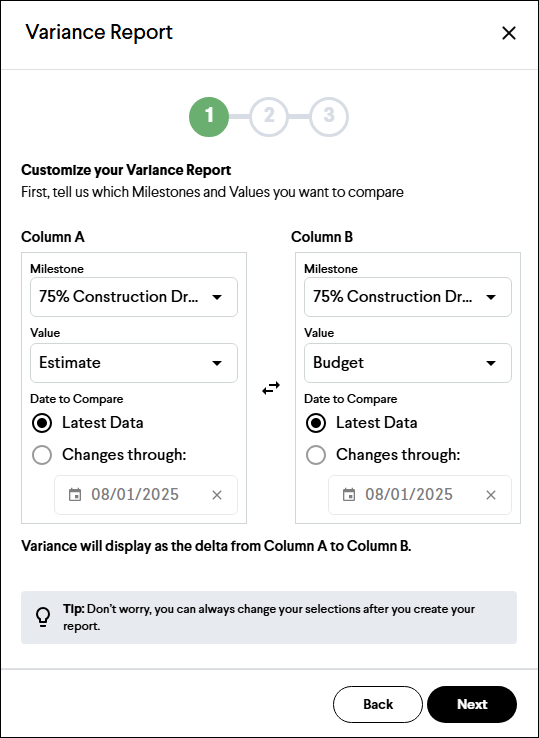Clear the Column A date with the X icon

click(217, 495)
